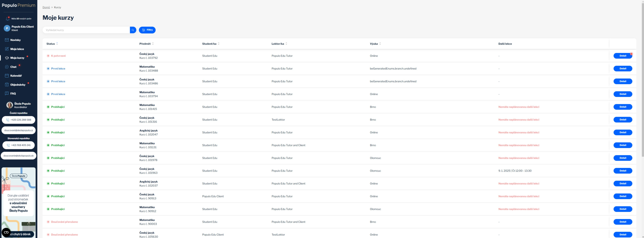Click the Novinky envelope icon

point(7,40)
